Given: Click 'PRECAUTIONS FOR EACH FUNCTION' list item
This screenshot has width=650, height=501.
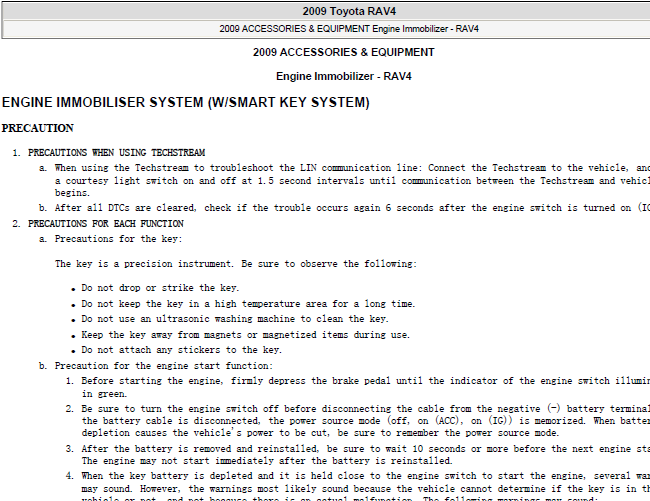Looking at the screenshot, I should (106, 224).
